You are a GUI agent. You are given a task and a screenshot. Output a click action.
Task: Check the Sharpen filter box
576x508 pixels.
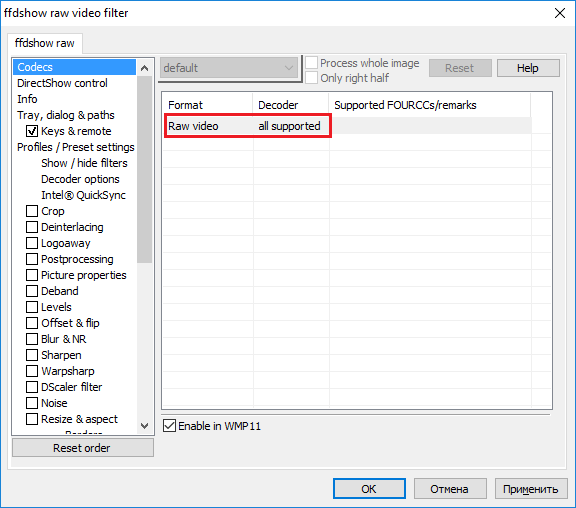(x=32, y=355)
